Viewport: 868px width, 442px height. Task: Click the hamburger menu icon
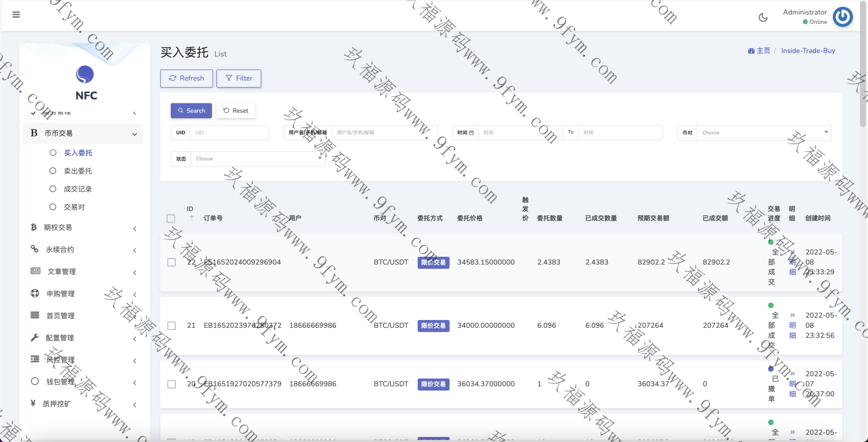point(16,15)
